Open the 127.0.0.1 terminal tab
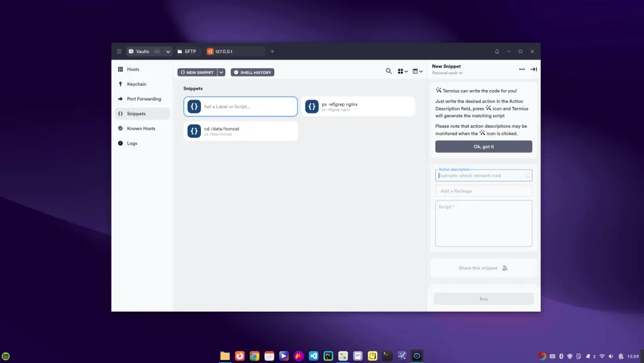Screen dimensions: 644x363 [234, 51]
